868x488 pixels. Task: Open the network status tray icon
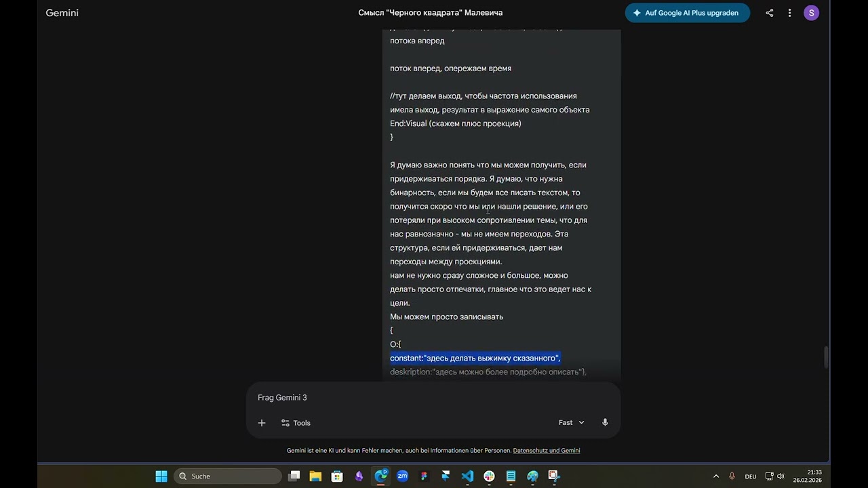[x=769, y=476]
